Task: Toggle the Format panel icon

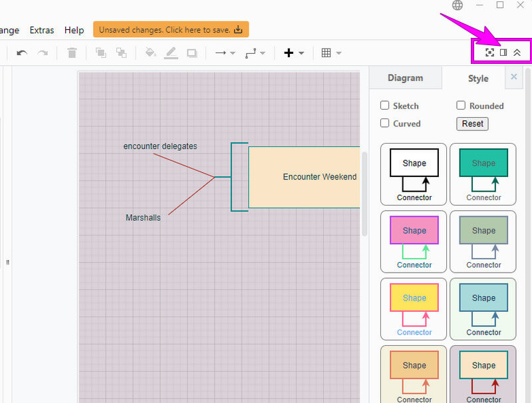Action: pyautogui.click(x=503, y=53)
